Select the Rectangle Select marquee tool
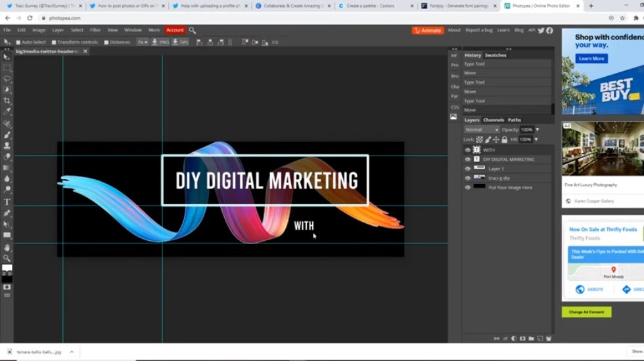The height and width of the screenshot is (361, 644). (7, 68)
